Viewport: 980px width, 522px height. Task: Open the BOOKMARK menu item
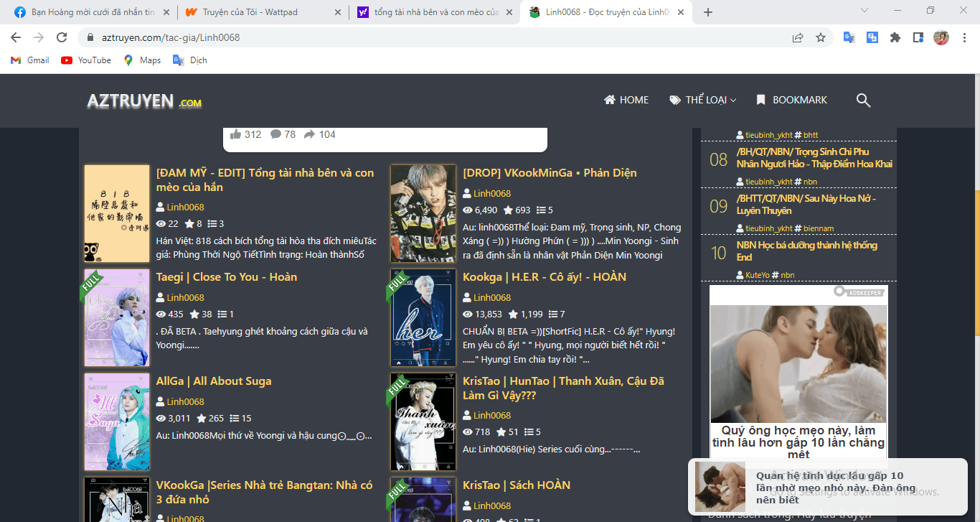(791, 101)
